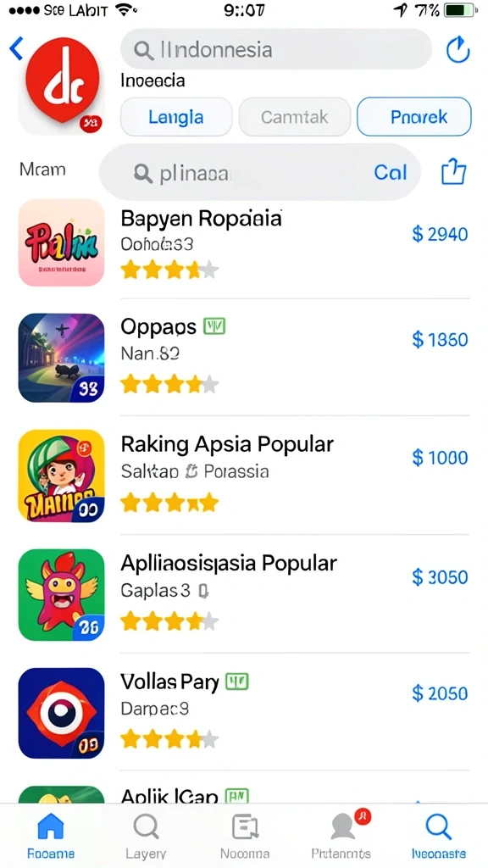Switch to the Layery search tab
Screen dimensions: 488x868
point(146,836)
